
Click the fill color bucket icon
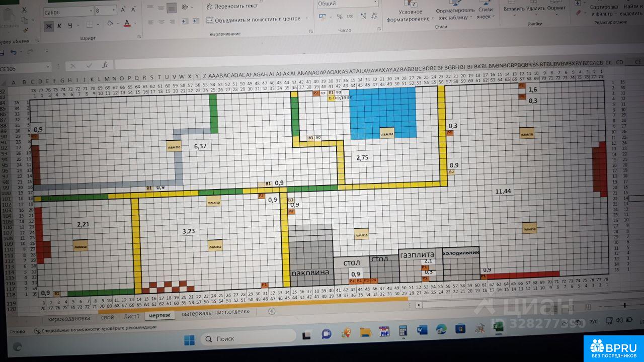110,24
